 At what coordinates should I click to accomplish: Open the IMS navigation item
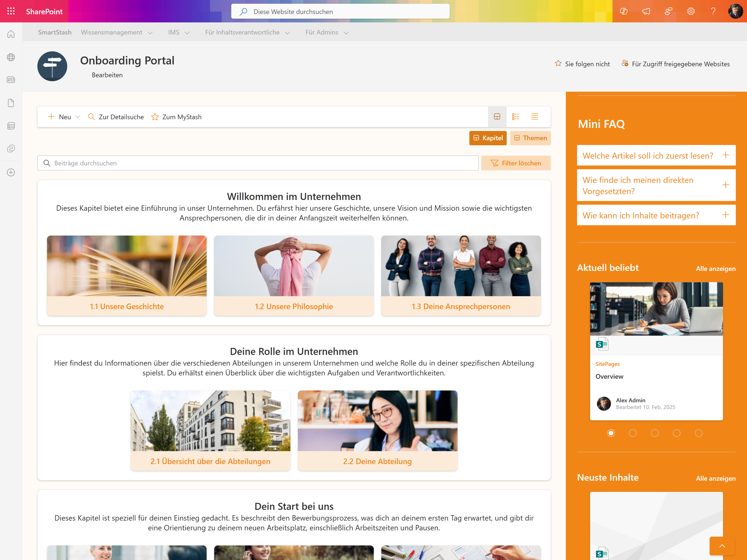[x=174, y=32]
